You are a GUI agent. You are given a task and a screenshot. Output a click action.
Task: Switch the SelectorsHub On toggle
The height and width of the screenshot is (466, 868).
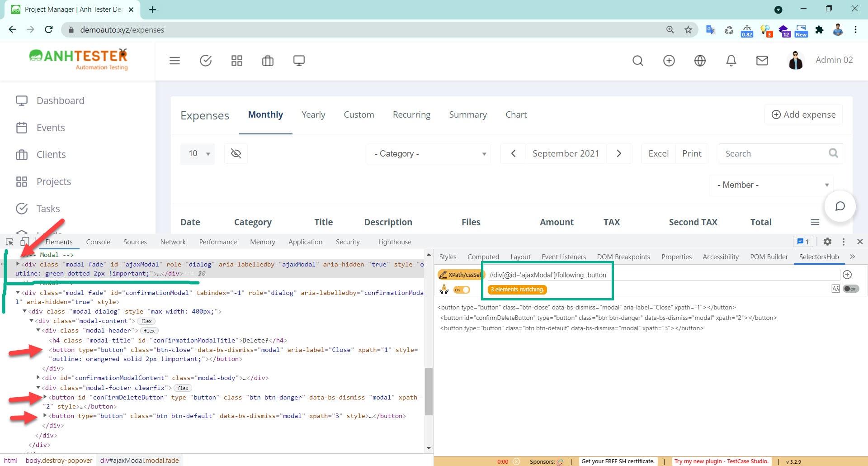point(462,290)
